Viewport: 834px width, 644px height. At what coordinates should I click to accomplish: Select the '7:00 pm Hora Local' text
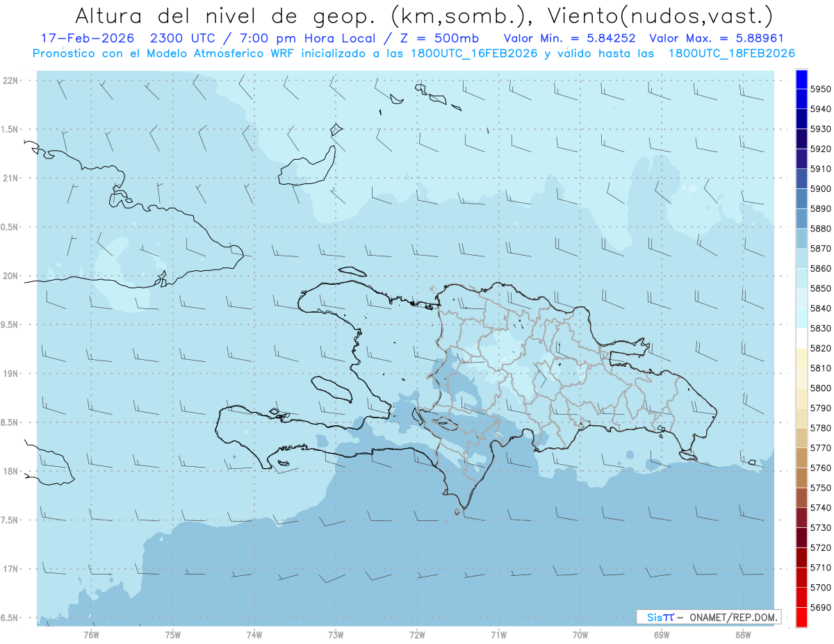pos(308,38)
